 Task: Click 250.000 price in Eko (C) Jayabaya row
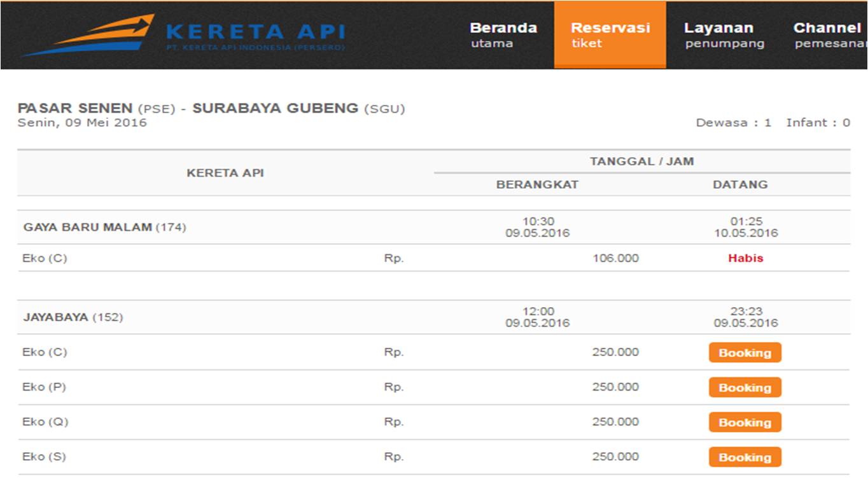tap(615, 352)
